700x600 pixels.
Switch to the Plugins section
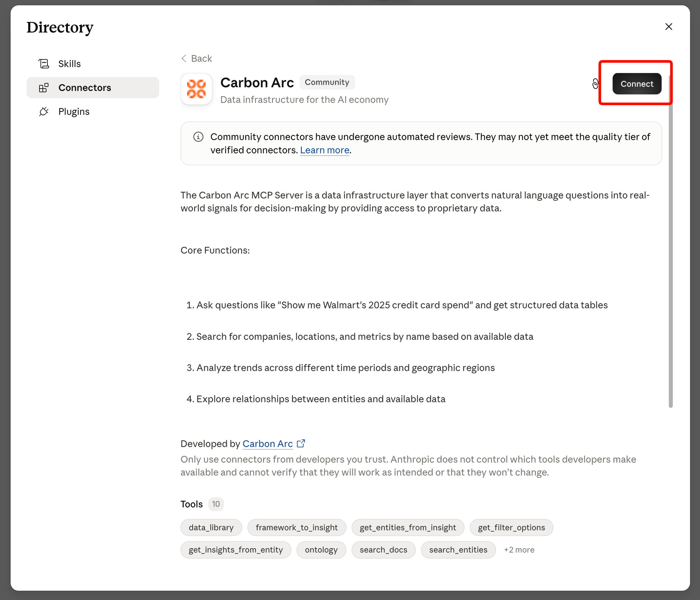tap(93, 112)
